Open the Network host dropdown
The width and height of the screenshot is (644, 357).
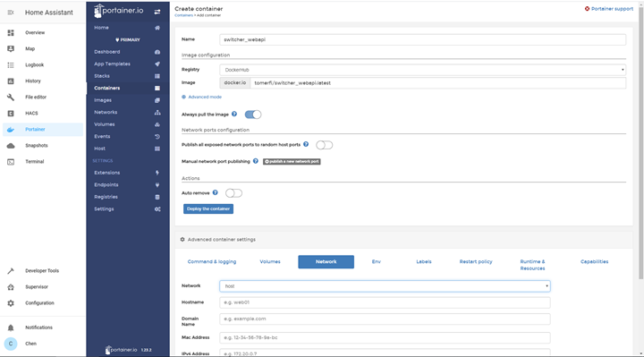point(385,286)
